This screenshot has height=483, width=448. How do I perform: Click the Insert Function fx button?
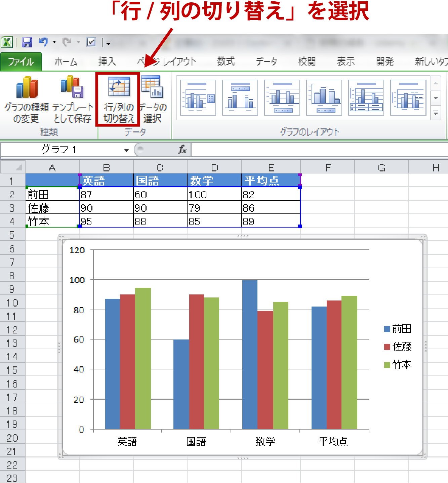coord(182,150)
